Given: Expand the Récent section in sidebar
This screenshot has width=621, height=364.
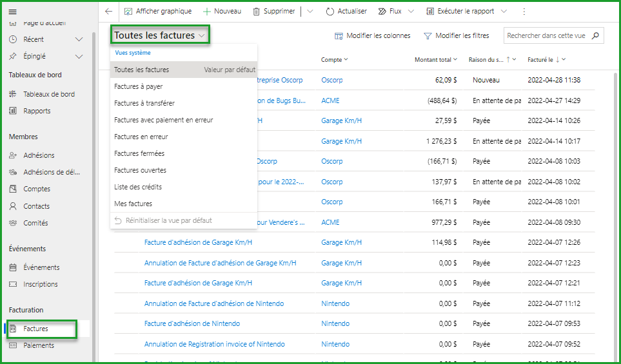Looking at the screenshot, I should (x=79, y=39).
